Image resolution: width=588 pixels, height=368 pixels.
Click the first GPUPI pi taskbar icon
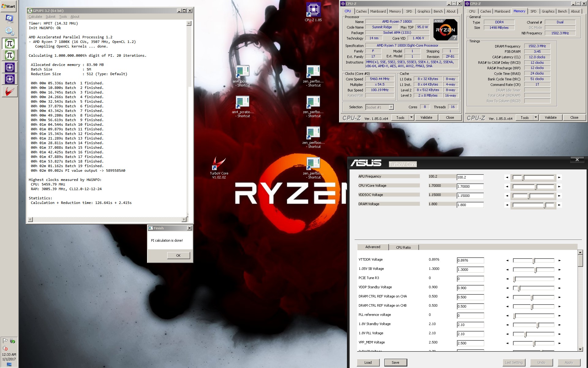pyautogui.click(x=9, y=44)
